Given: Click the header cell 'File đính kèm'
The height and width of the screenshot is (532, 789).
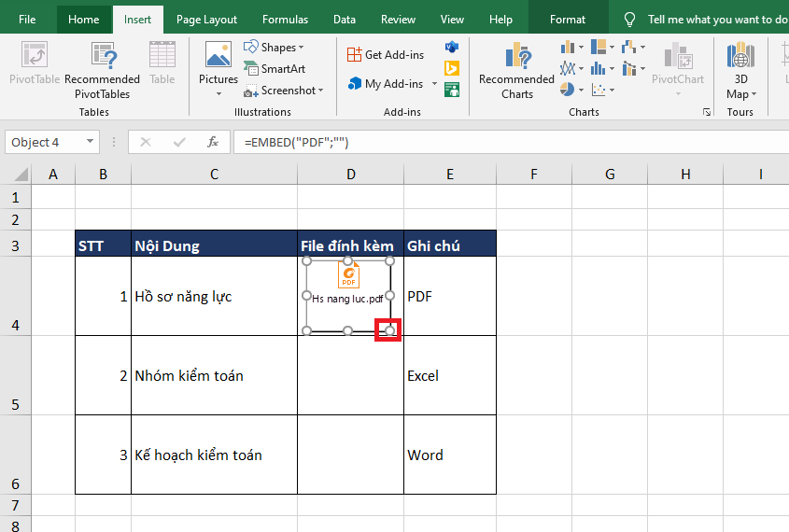Looking at the screenshot, I should (x=351, y=244).
